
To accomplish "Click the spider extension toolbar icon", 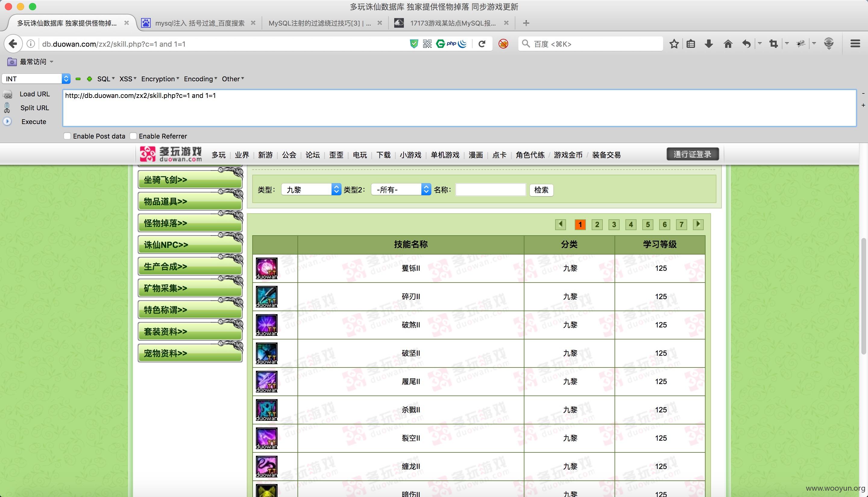I will pos(801,44).
